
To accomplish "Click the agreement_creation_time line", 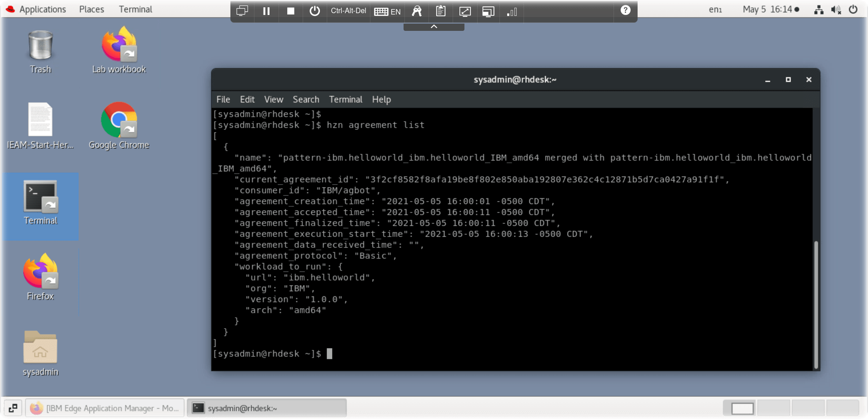I will tap(394, 201).
